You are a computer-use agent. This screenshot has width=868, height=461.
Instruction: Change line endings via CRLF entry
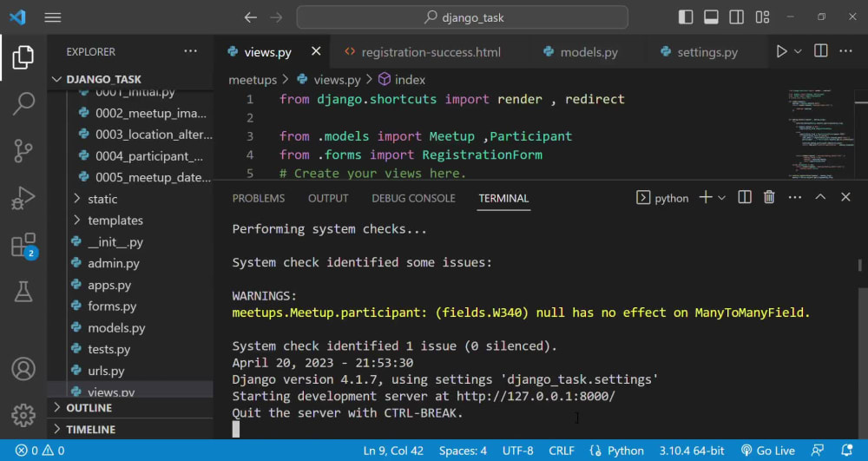pos(562,451)
